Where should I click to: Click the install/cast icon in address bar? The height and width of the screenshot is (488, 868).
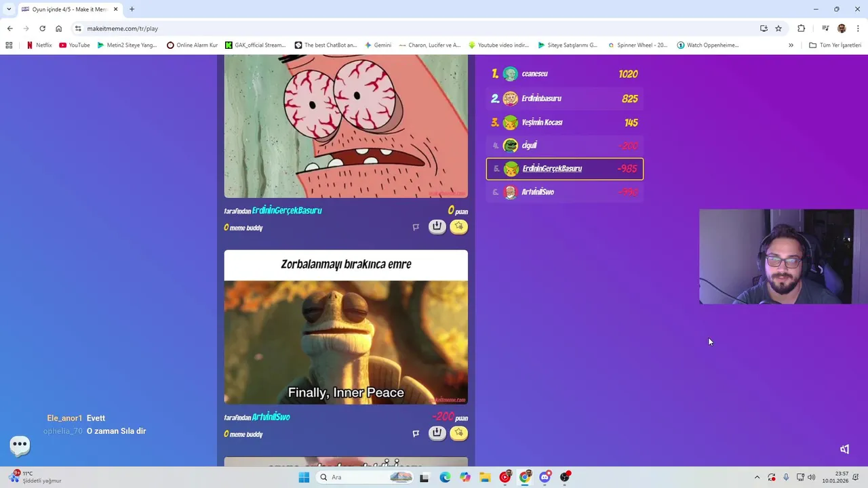click(764, 28)
